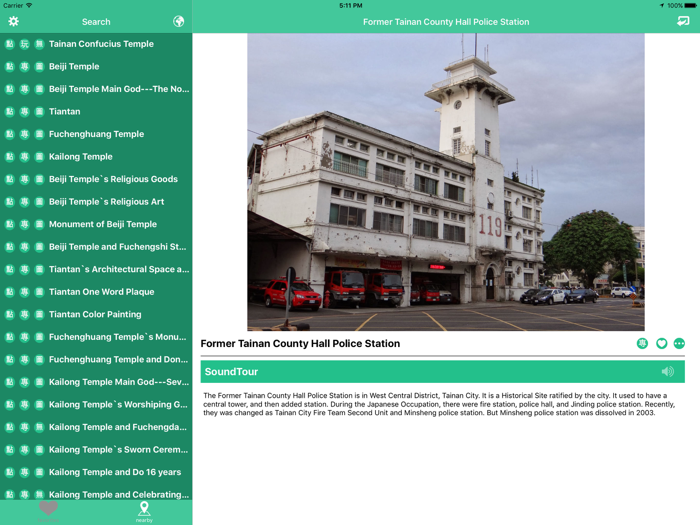
Task: Tap 點 icon next to Beiji Temple
Action: tap(9, 67)
